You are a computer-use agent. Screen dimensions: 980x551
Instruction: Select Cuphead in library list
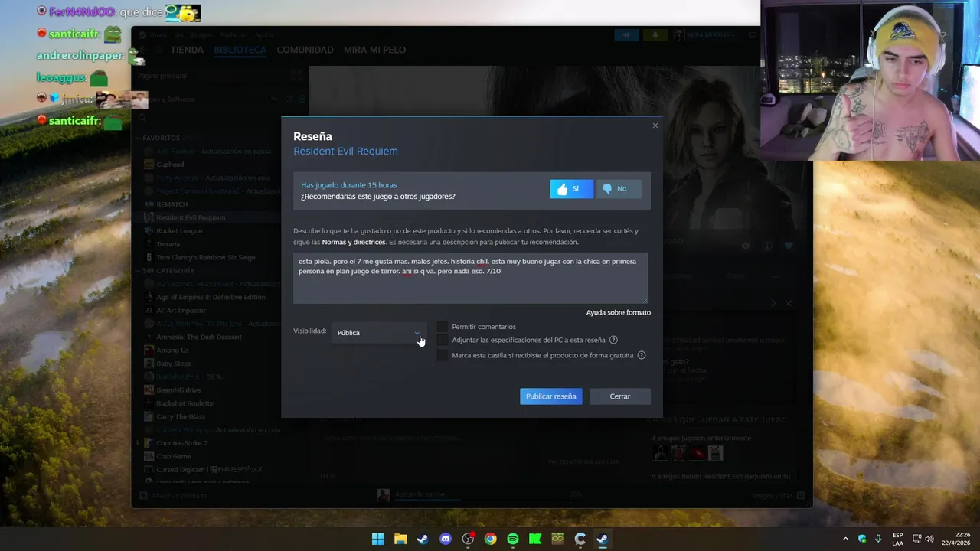coord(170,165)
